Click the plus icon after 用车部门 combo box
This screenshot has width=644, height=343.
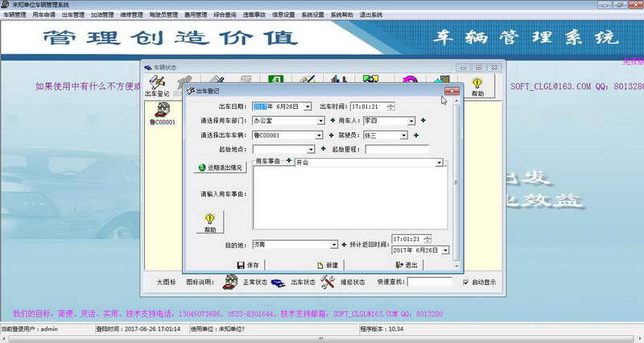coord(332,120)
